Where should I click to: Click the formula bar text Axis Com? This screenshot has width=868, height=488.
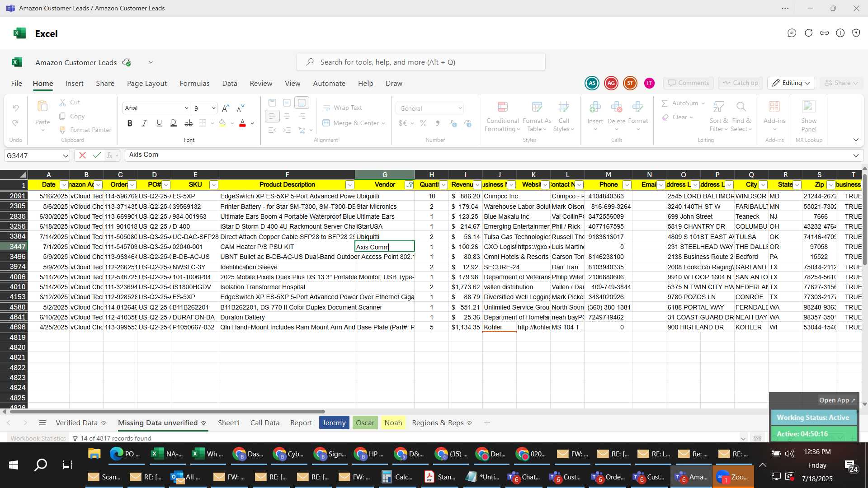144,155
